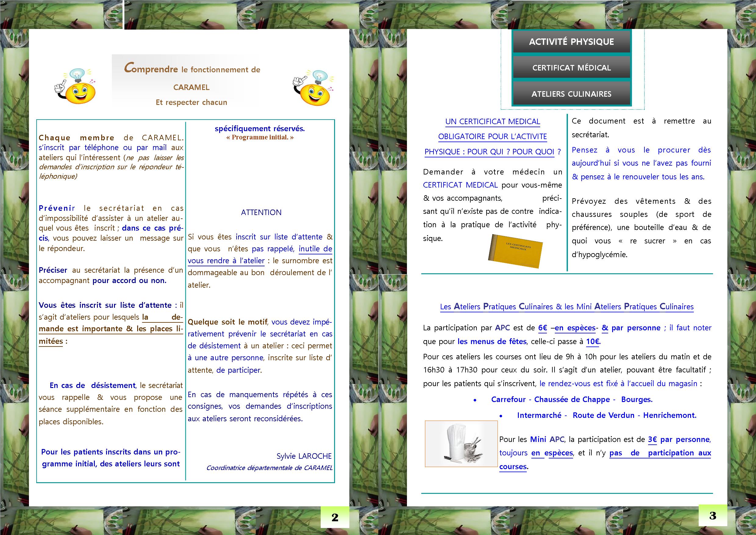Click 'Vous êtes inscrit sur liste d'attente'
Screen dimensions: 756x535
(x=105, y=305)
